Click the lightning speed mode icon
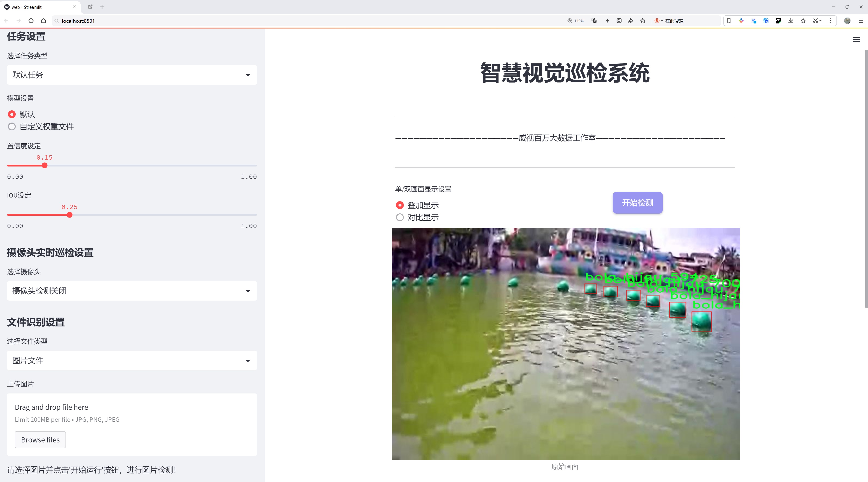This screenshot has width=868, height=482. click(x=607, y=21)
